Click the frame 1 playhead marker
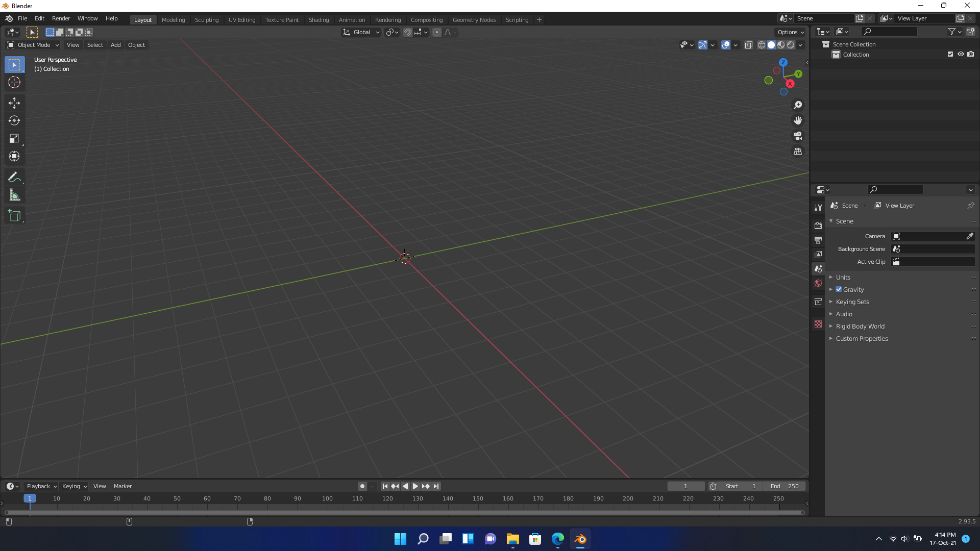This screenshot has height=551, width=980. [x=30, y=498]
